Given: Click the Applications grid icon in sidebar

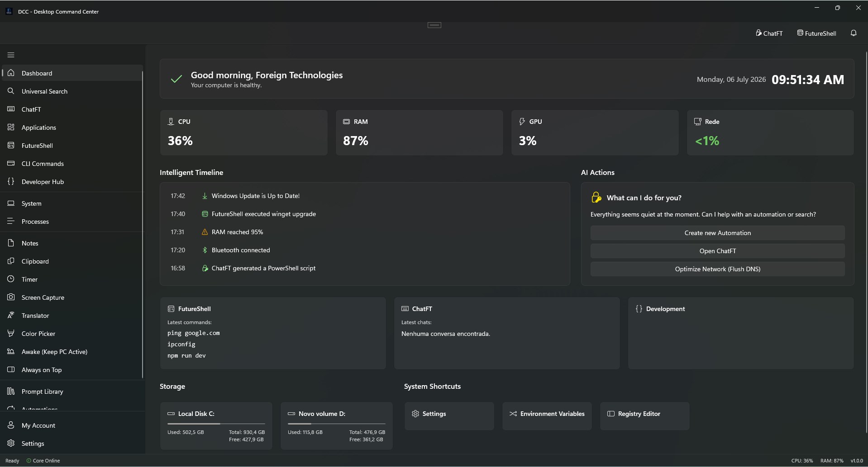Looking at the screenshot, I should [x=11, y=127].
